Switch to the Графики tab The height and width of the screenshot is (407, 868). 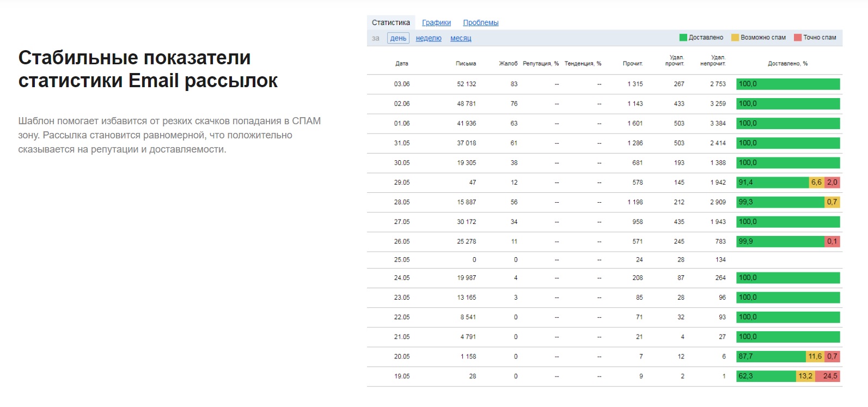(x=436, y=22)
